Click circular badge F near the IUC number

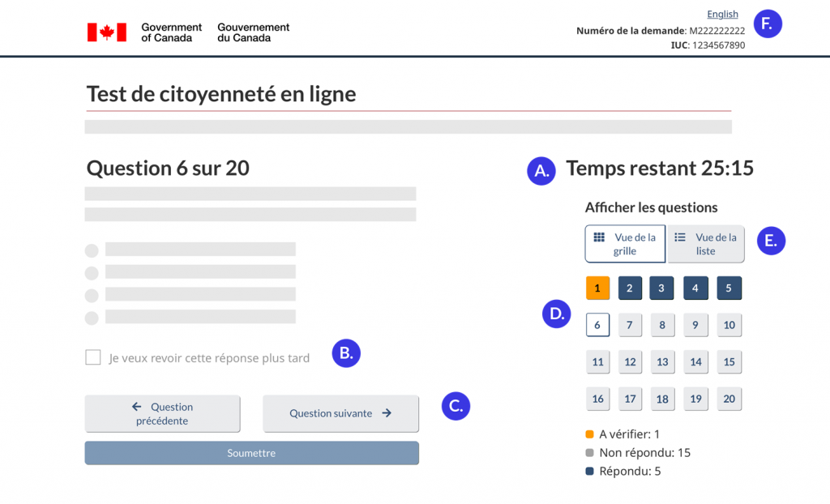tap(767, 23)
